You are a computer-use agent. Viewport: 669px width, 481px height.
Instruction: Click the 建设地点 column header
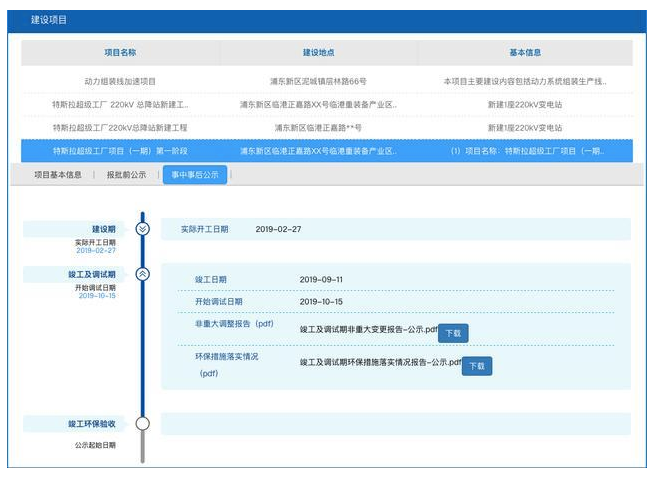319,52
